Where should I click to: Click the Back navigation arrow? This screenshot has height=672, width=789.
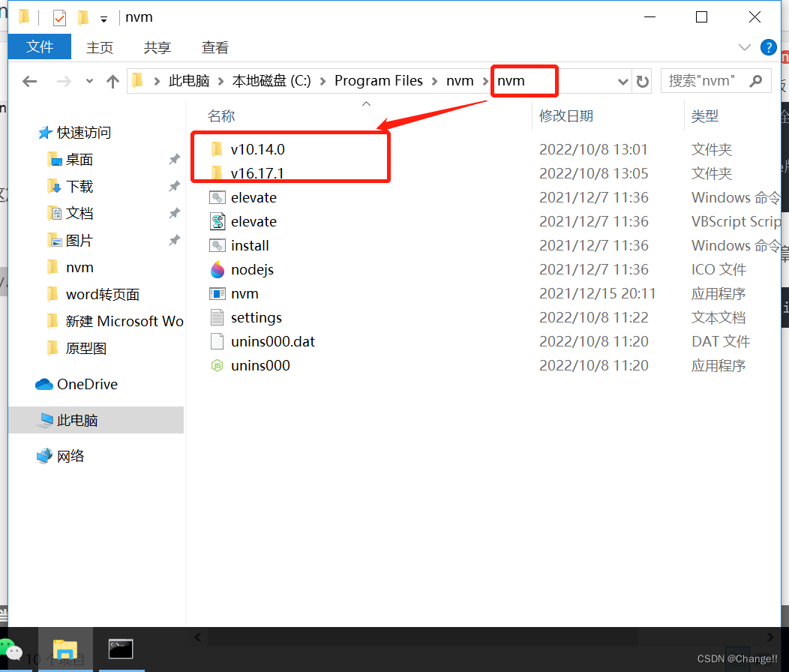pos(30,81)
